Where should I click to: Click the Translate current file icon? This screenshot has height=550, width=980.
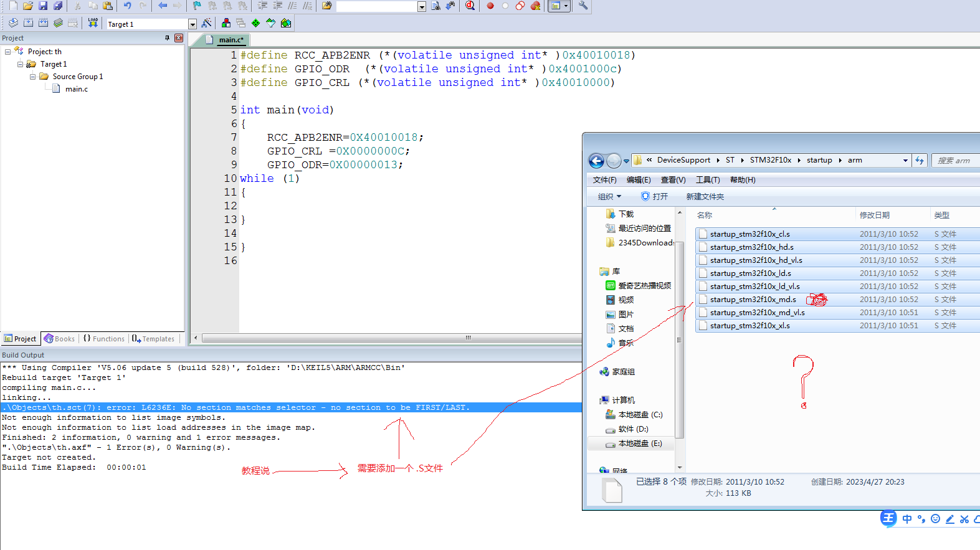(13, 23)
